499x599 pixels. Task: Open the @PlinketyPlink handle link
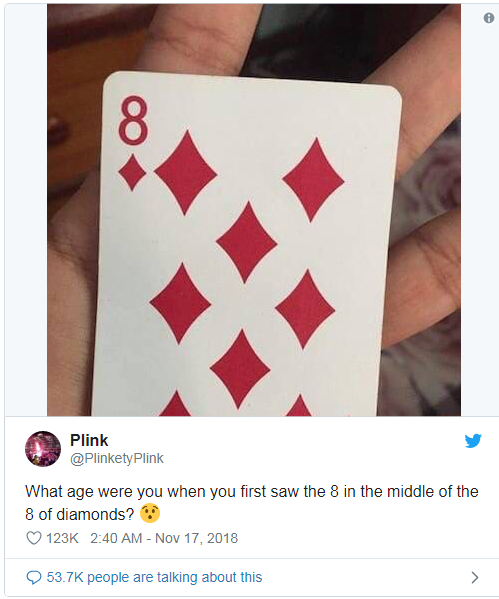click(117, 458)
